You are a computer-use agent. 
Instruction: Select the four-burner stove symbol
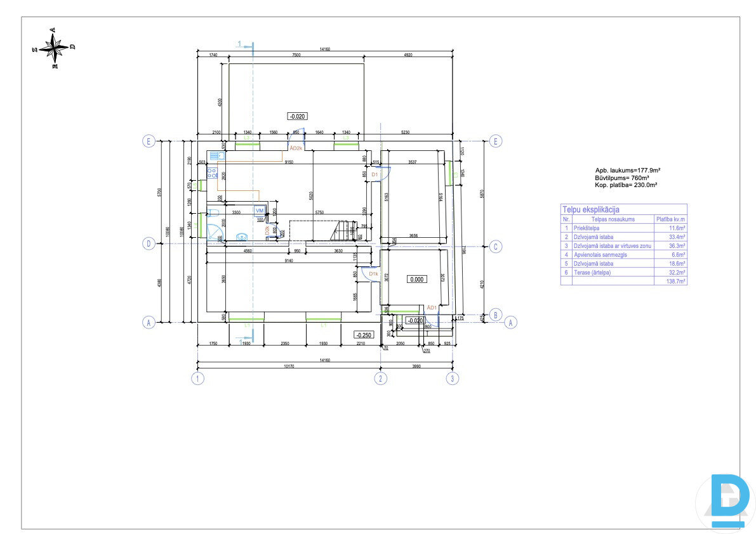pos(212,175)
